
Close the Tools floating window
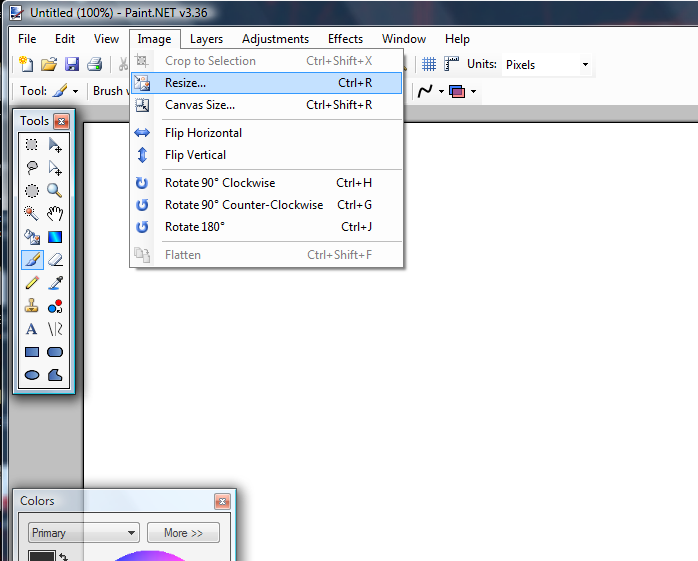tap(62, 121)
